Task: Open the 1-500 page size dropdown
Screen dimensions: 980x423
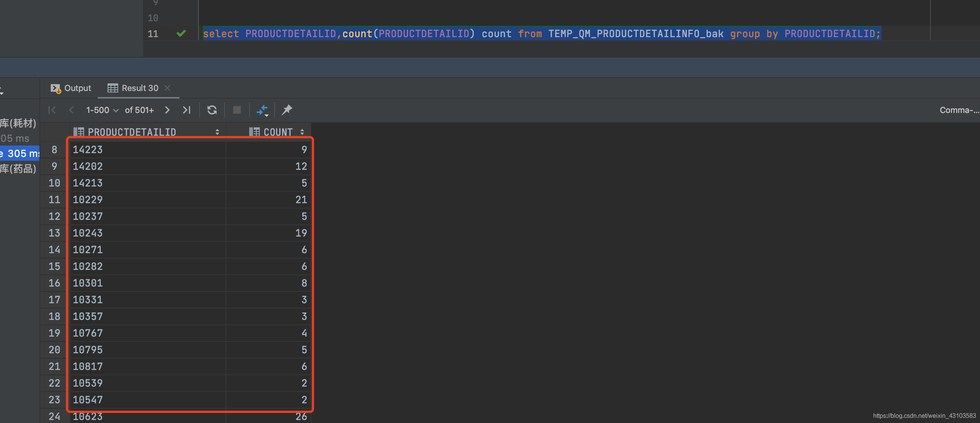Action: pyautogui.click(x=102, y=110)
